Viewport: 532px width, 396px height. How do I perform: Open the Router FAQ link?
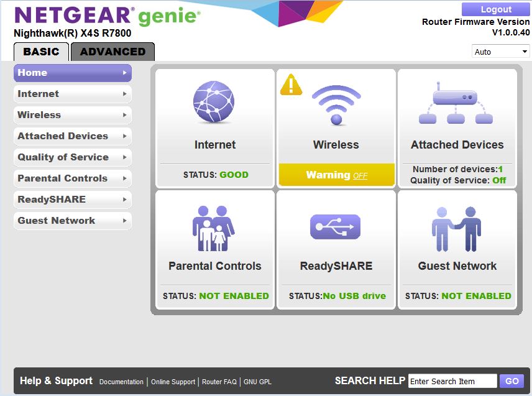pyautogui.click(x=219, y=382)
